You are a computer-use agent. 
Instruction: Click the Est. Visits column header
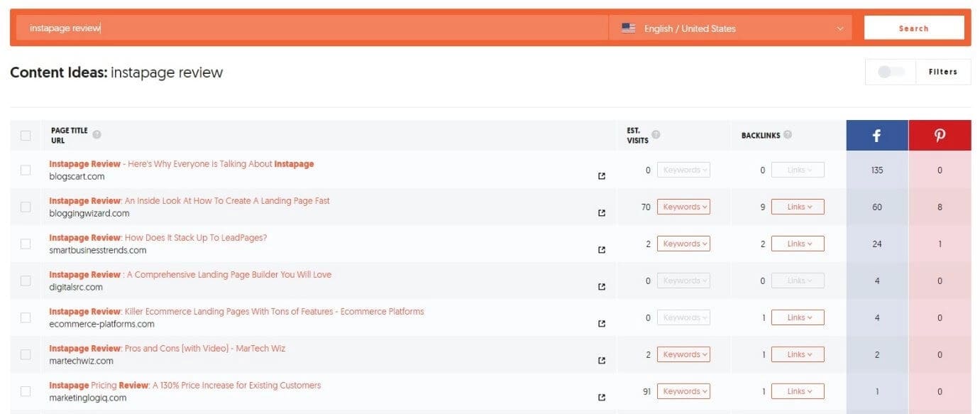637,135
